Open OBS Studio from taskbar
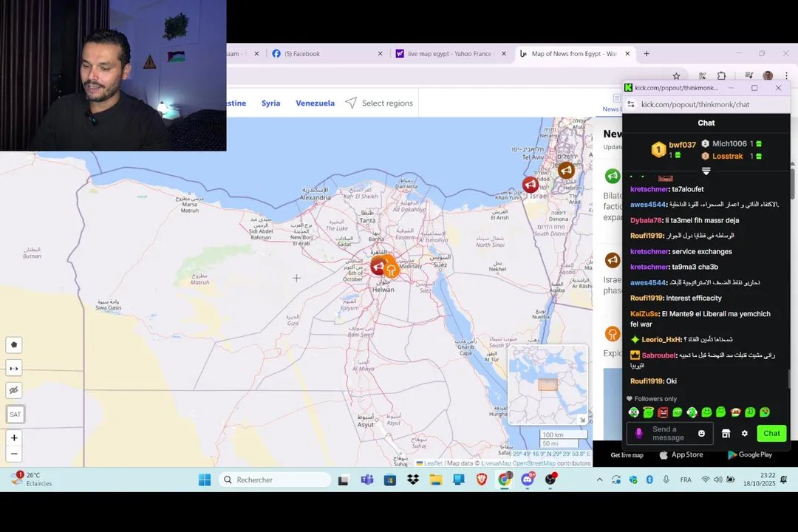The width and height of the screenshot is (798, 532). (x=550, y=480)
